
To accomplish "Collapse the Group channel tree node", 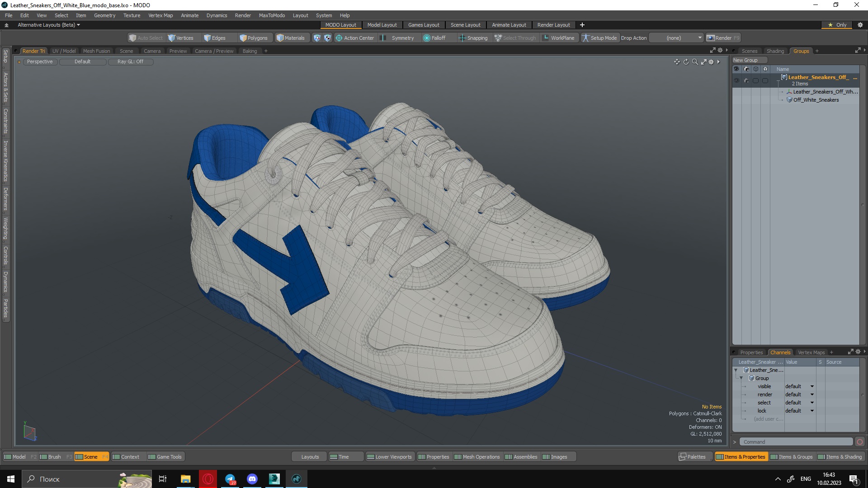I will click(741, 378).
